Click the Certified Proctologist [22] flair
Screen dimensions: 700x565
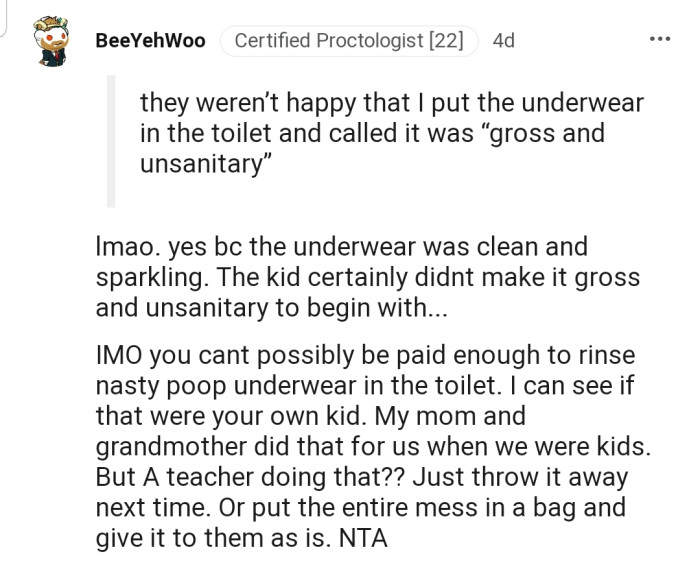pos(348,41)
